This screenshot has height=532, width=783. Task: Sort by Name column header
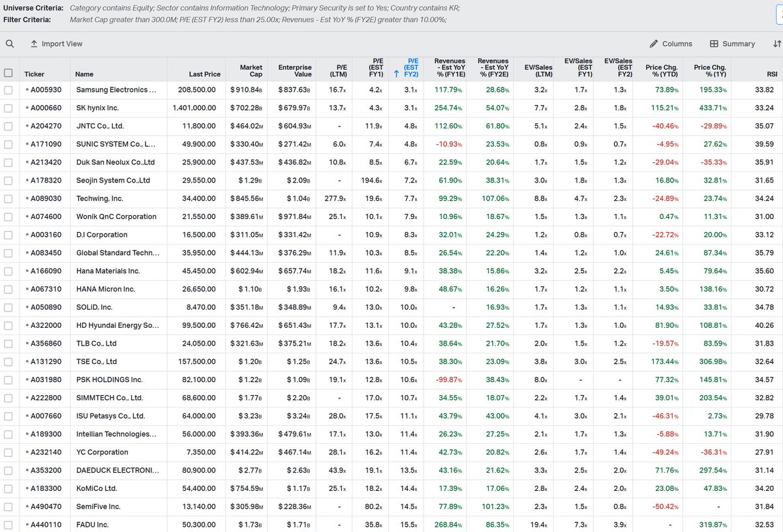84,74
